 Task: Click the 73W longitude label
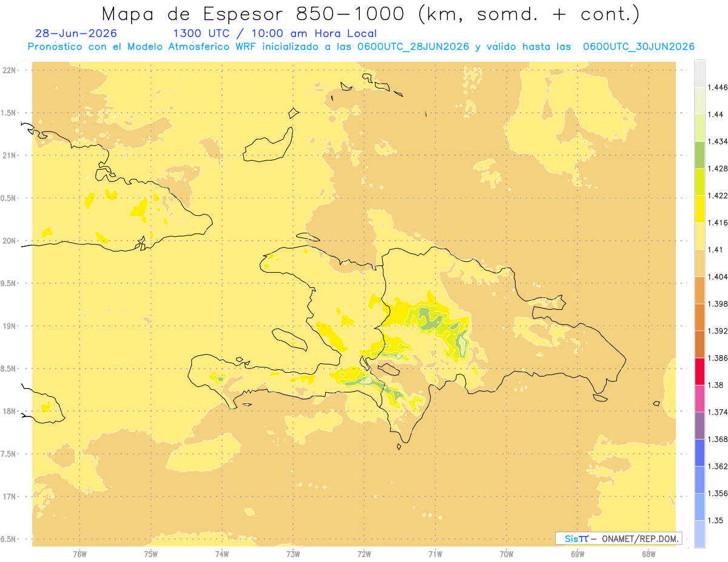(293, 555)
